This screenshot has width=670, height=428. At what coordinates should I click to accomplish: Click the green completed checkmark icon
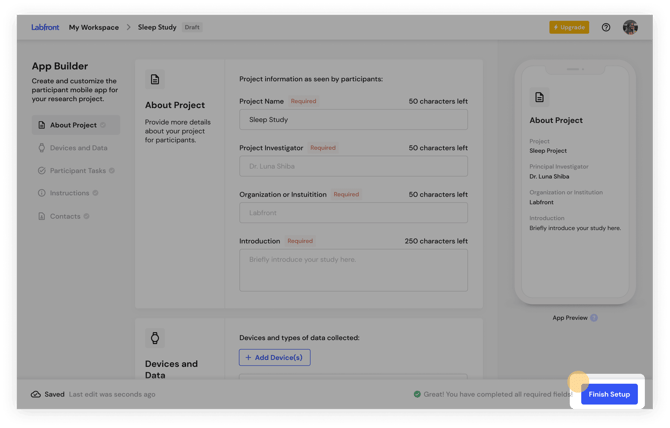click(417, 394)
